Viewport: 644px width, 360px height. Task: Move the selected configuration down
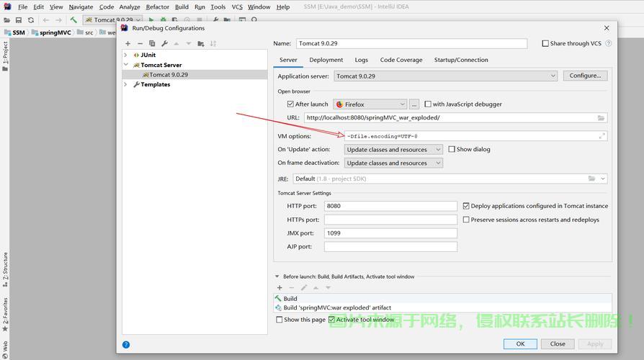tap(189, 43)
